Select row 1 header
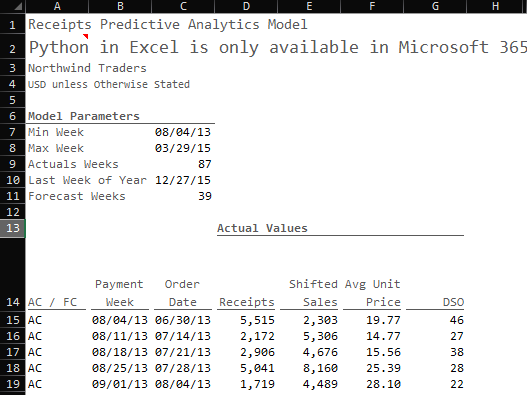This screenshot has height=395, width=527. [12, 25]
